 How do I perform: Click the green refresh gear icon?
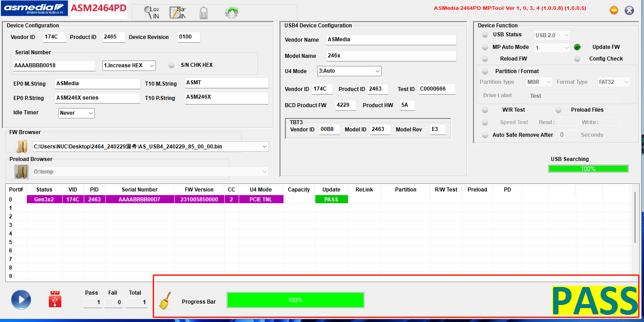click(x=232, y=13)
